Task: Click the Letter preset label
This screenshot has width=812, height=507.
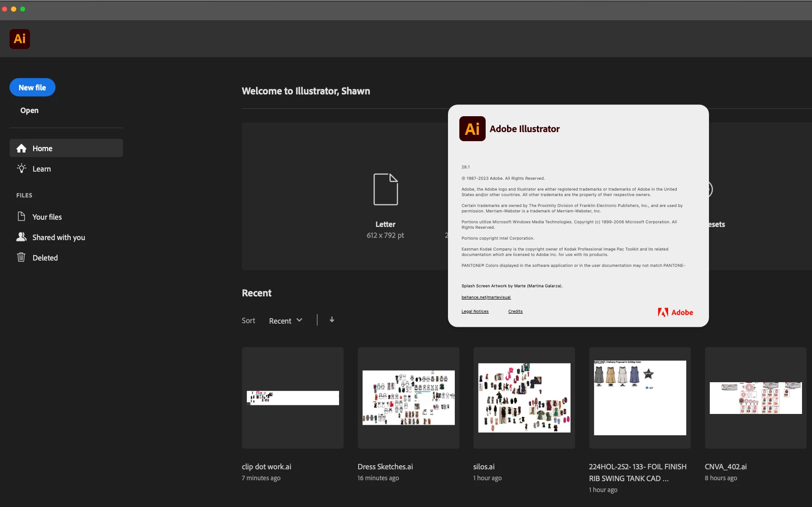Action: (385, 224)
